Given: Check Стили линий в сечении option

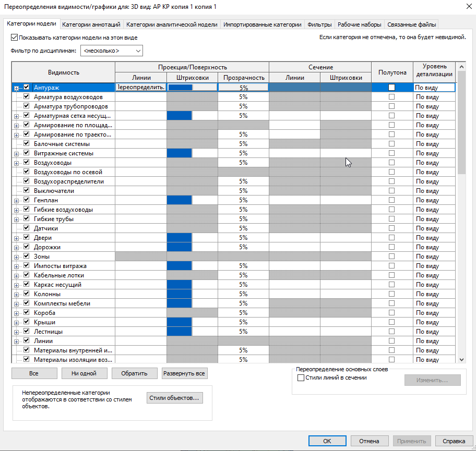Looking at the screenshot, I should pos(301,378).
